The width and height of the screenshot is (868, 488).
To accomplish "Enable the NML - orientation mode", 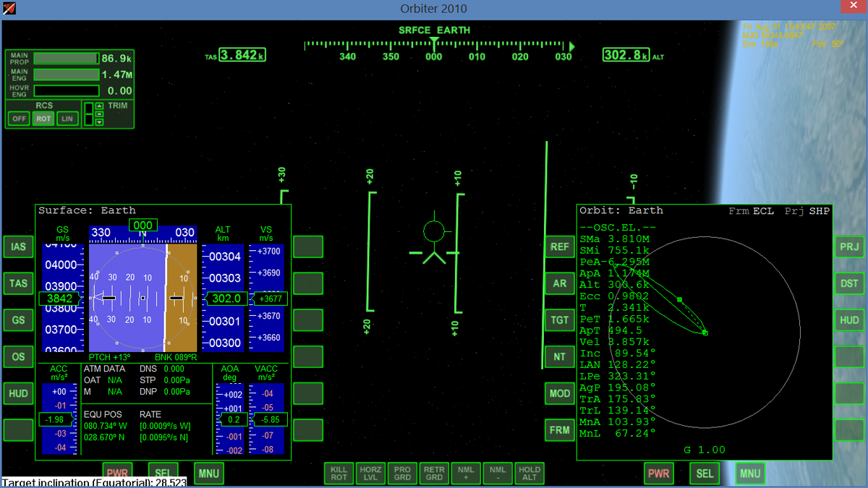I will (x=497, y=474).
